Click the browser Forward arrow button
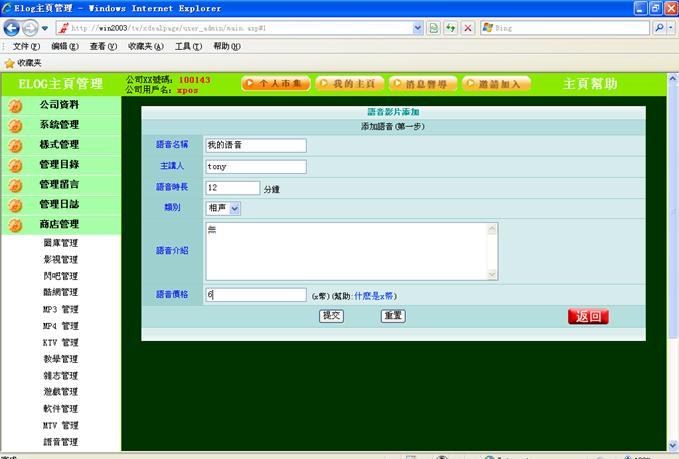 [x=32, y=28]
